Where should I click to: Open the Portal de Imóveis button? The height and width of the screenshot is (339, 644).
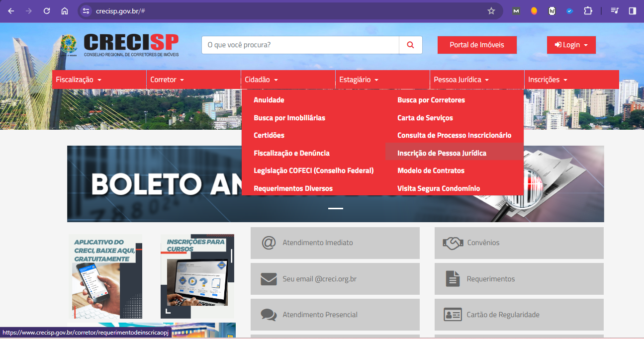477,45
